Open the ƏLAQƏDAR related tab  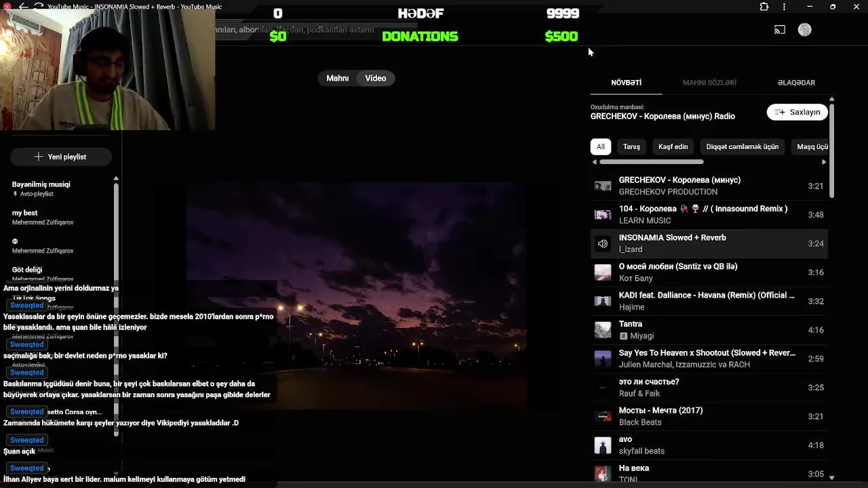tap(796, 83)
